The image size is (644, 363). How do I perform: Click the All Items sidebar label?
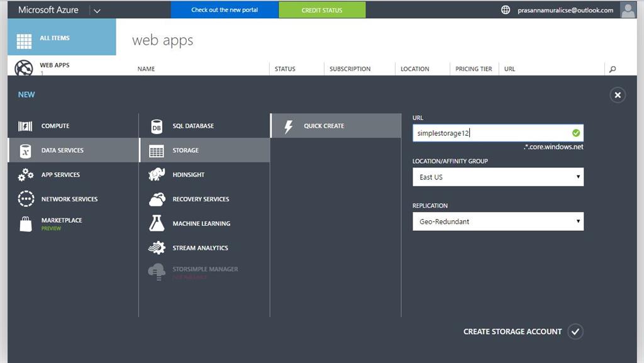tap(55, 38)
